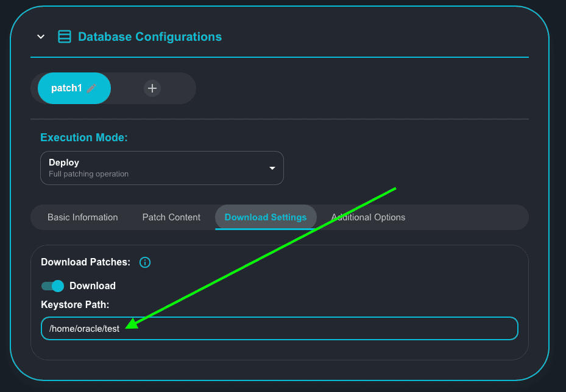Go to the Additional Options tab
This screenshot has width=566, height=392.
[368, 217]
